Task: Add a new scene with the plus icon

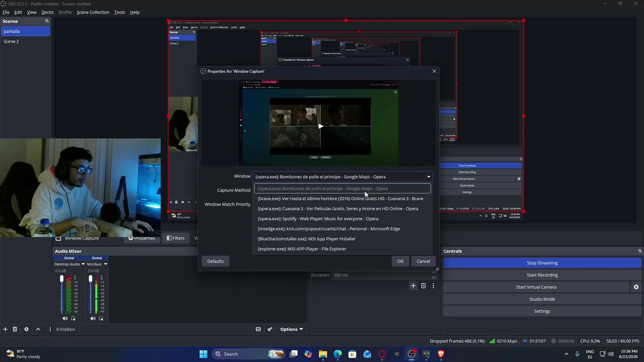Action: [x=6, y=329]
